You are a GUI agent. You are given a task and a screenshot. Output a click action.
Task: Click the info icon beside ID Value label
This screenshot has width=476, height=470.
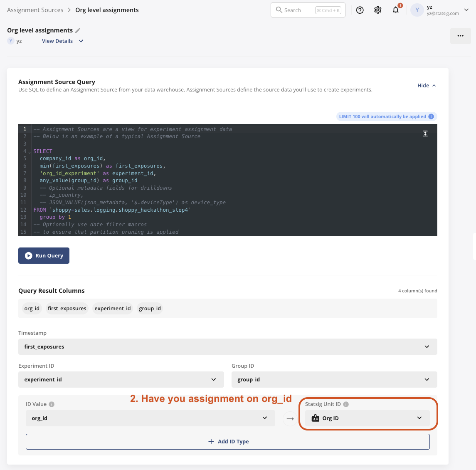coord(52,403)
